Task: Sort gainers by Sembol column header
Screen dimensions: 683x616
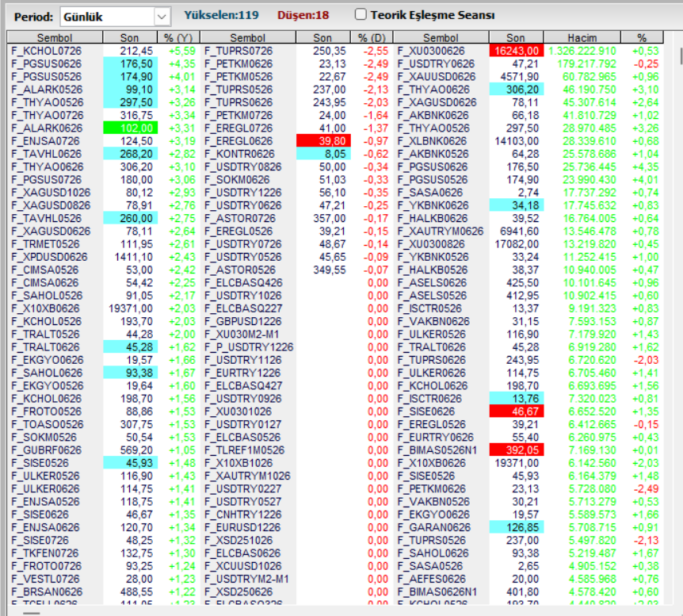Action: pos(55,37)
